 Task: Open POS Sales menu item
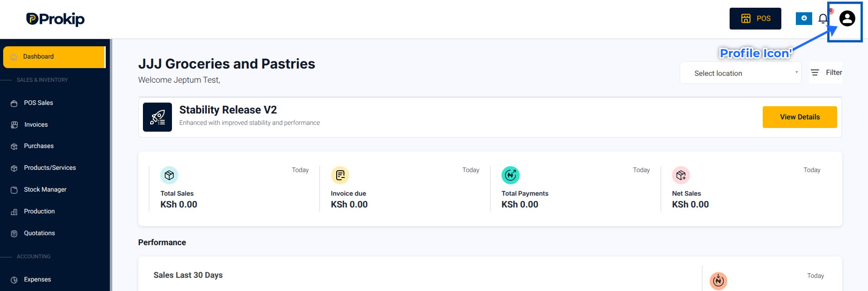point(39,103)
